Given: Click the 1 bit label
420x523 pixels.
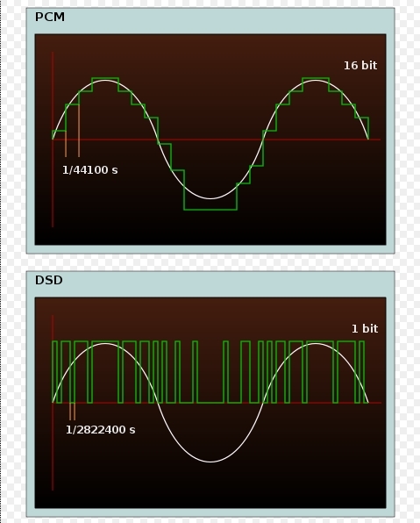Looking at the screenshot, I should coord(365,329).
